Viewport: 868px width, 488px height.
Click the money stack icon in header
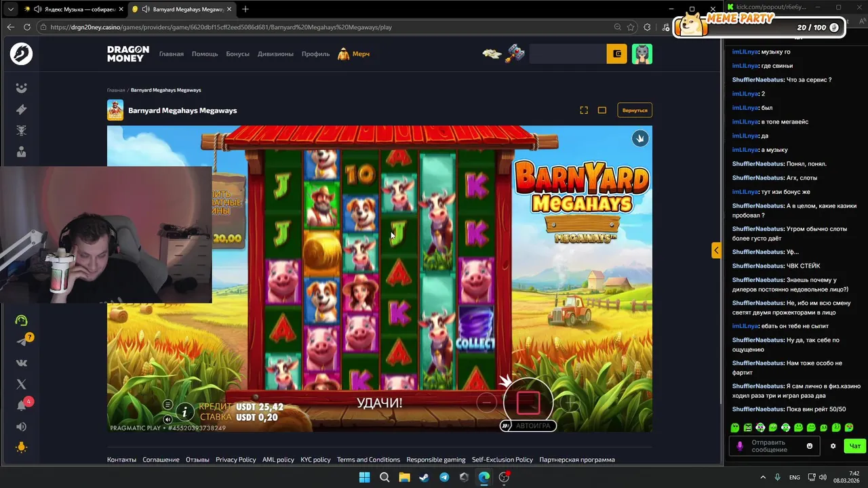pyautogui.click(x=492, y=54)
